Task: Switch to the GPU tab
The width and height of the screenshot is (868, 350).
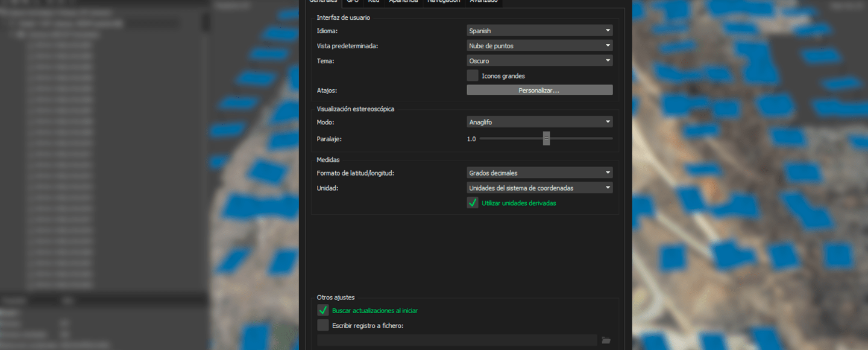Action: (x=353, y=2)
